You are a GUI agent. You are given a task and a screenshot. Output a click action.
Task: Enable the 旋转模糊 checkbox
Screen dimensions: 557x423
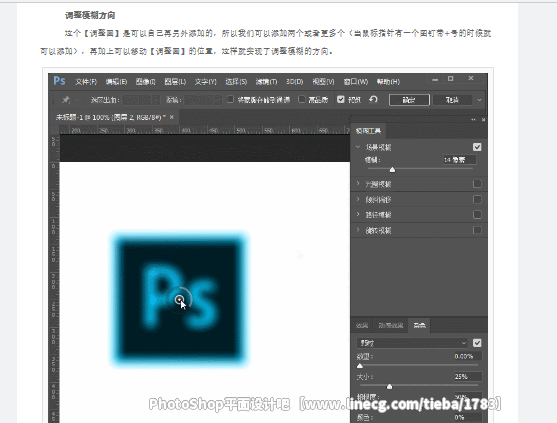(x=477, y=230)
